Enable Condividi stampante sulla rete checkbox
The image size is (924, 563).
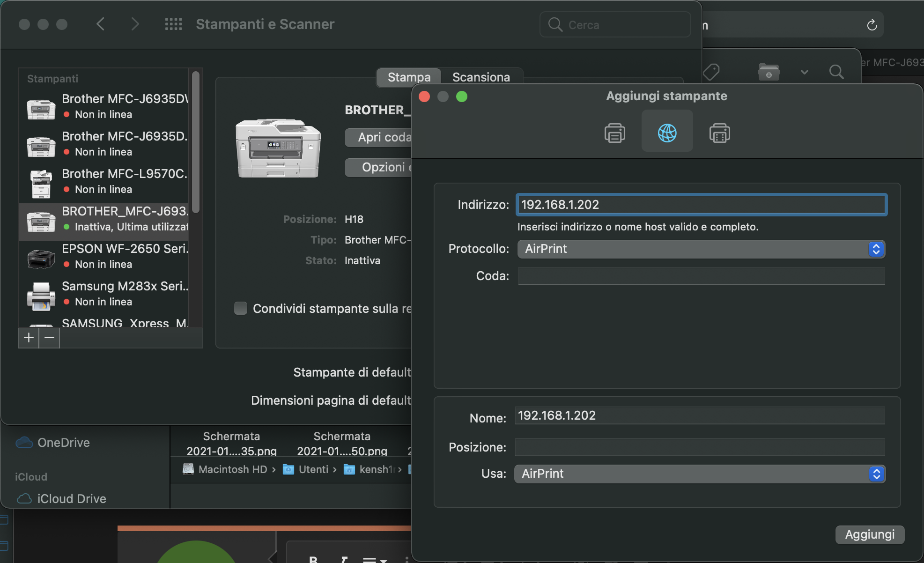point(241,308)
